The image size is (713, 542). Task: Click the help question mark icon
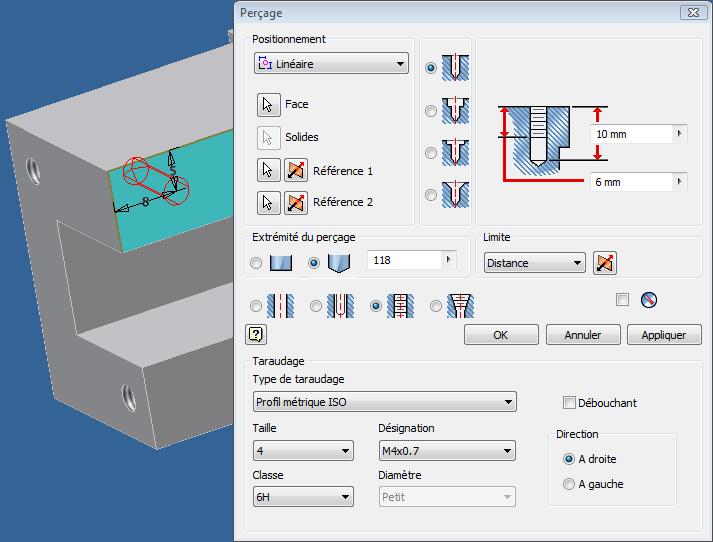tap(255, 335)
